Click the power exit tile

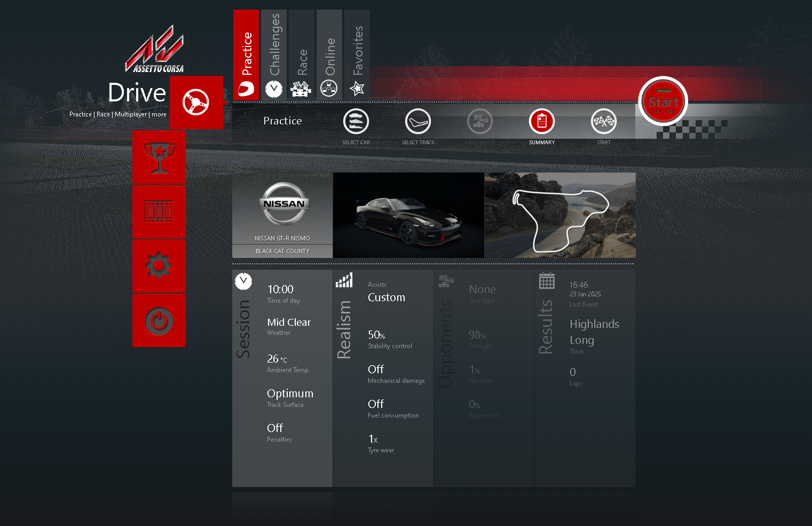pyautogui.click(x=159, y=320)
